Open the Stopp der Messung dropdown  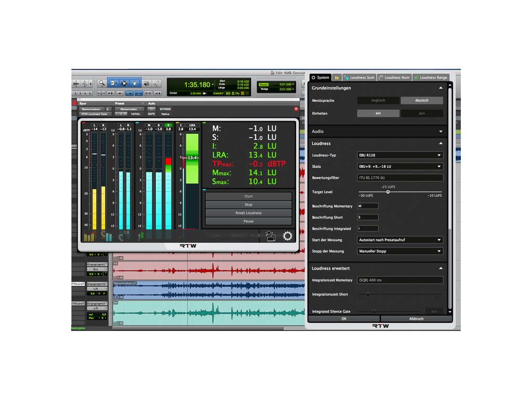pyautogui.click(x=401, y=251)
